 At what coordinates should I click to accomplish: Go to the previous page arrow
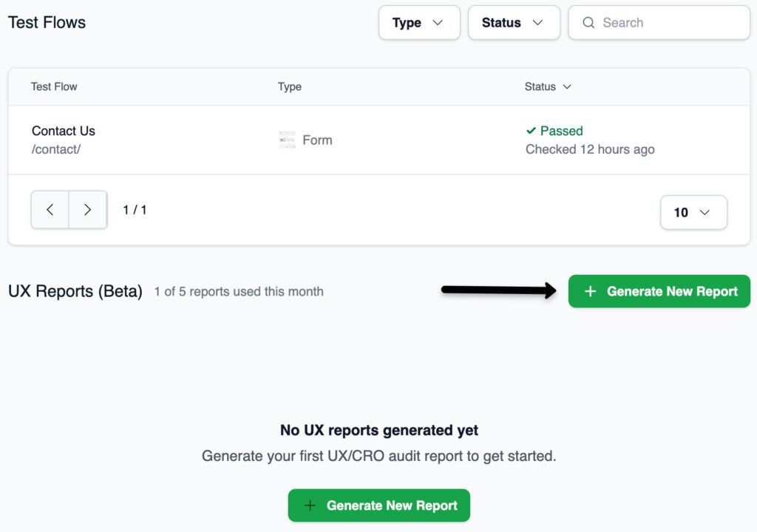pos(50,210)
